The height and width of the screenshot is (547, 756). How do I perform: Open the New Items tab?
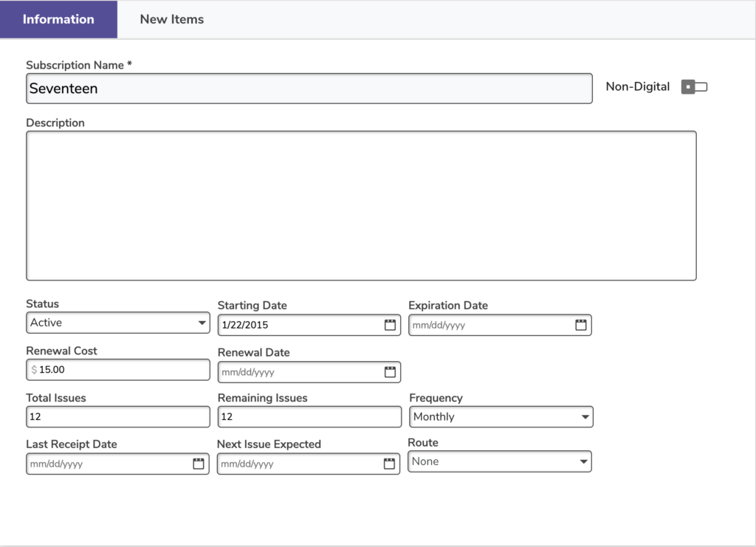point(172,20)
